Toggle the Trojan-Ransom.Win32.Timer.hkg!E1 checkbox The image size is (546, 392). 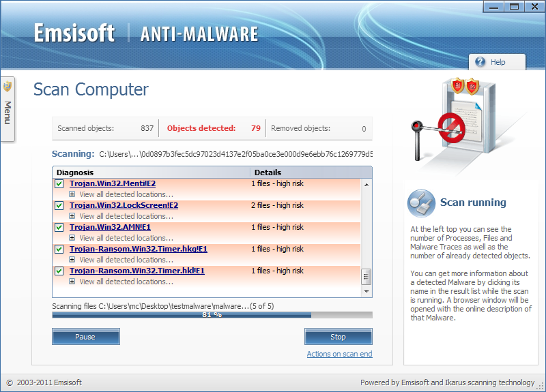[x=59, y=249]
